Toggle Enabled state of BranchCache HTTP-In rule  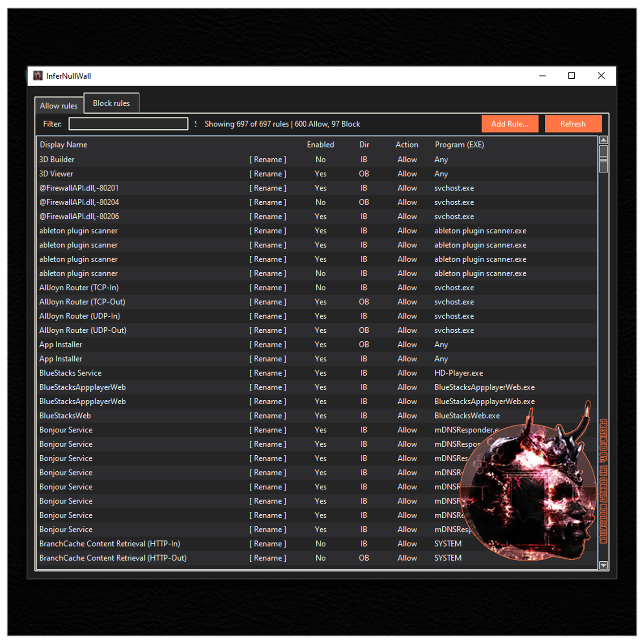320,544
